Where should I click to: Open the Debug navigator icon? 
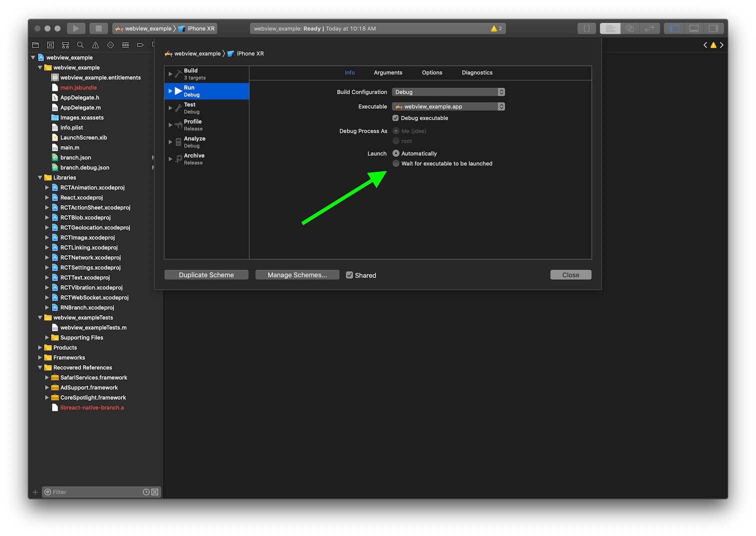tap(125, 45)
